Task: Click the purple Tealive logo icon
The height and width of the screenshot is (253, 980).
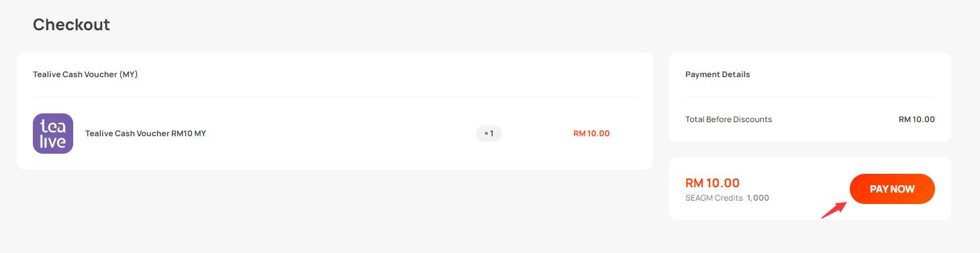Action: pyautogui.click(x=53, y=134)
